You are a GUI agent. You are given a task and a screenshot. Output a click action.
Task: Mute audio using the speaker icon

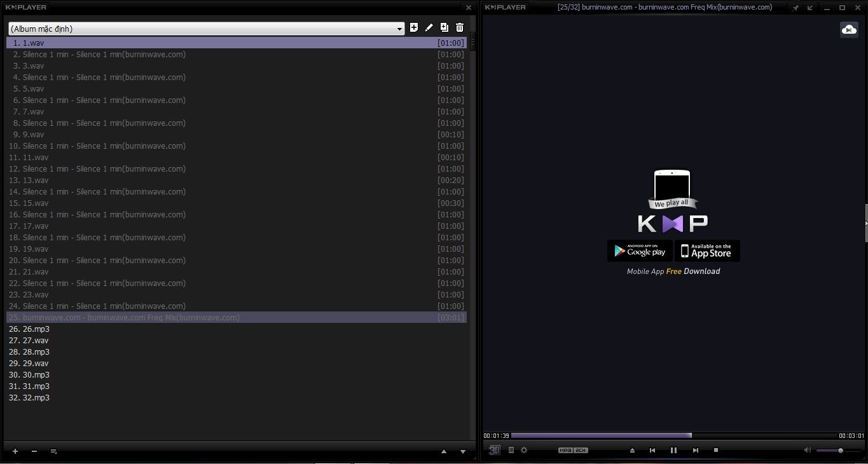click(808, 450)
